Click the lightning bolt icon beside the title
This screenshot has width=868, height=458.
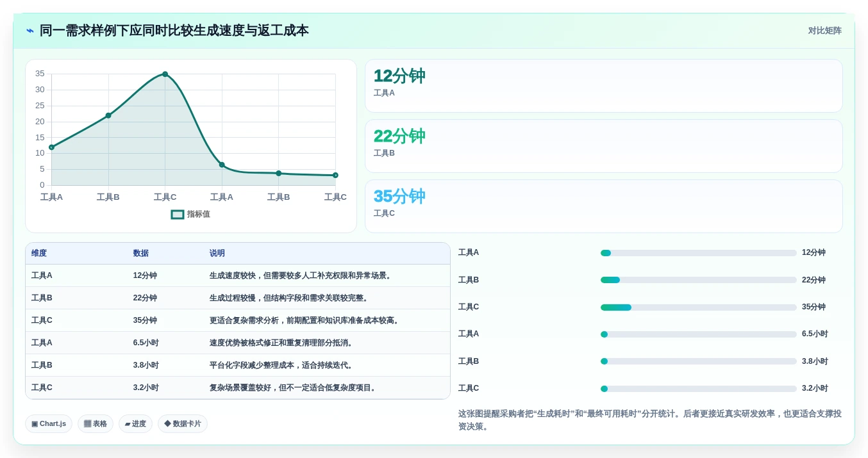tap(30, 31)
